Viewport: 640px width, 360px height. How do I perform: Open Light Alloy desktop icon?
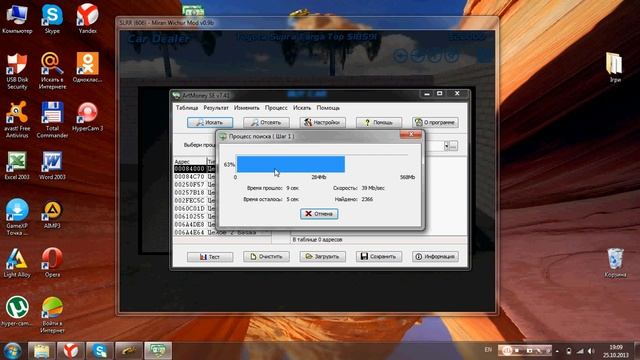[x=17, y=263]
